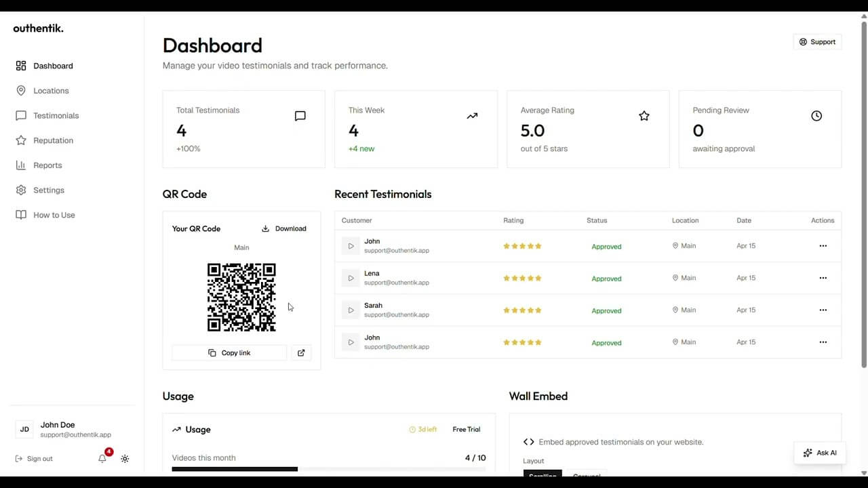868x488 pixels.
Task: Click Copy link under QR code
Action: coord(229,352)
